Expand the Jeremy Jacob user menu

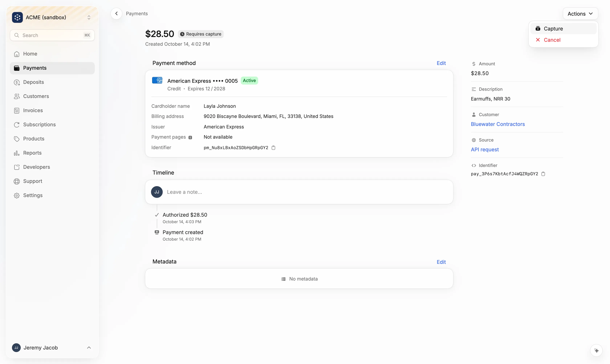coord(89,347)
